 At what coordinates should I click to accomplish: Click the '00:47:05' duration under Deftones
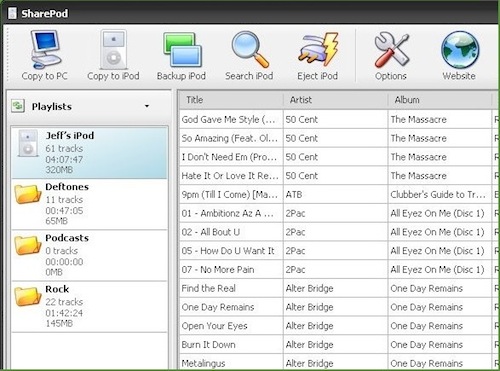click(64, 211)
